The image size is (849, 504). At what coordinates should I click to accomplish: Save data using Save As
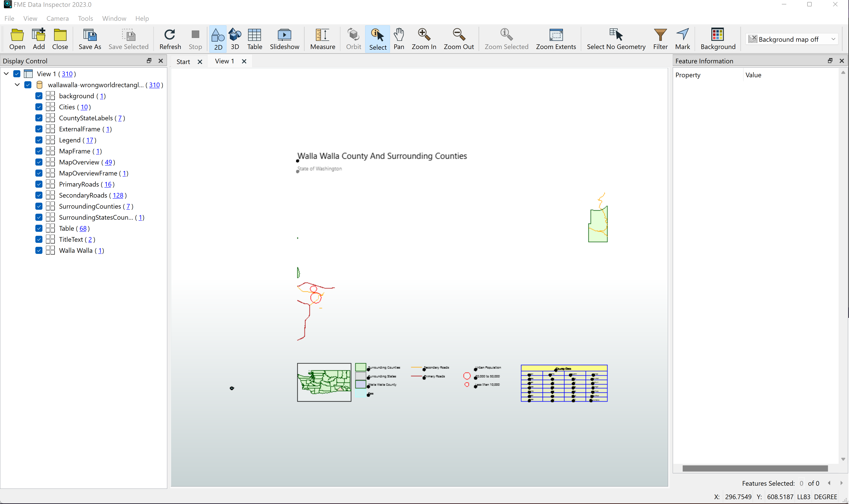pos(90,39)
